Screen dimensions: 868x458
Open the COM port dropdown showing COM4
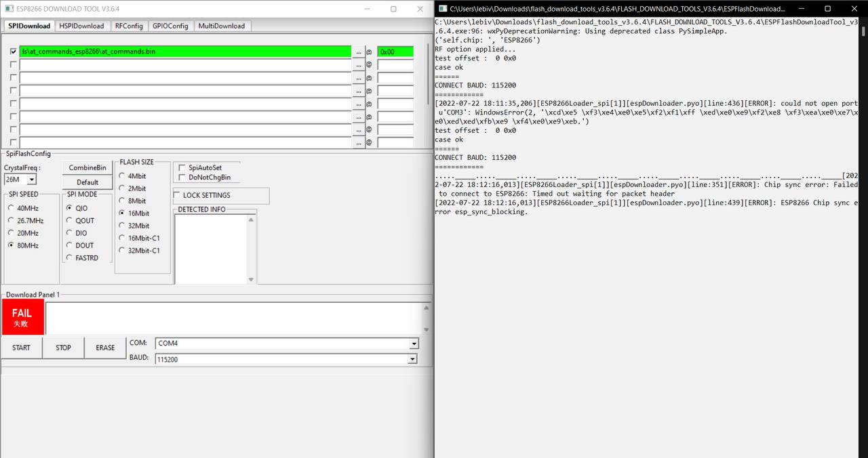point(414,343)
